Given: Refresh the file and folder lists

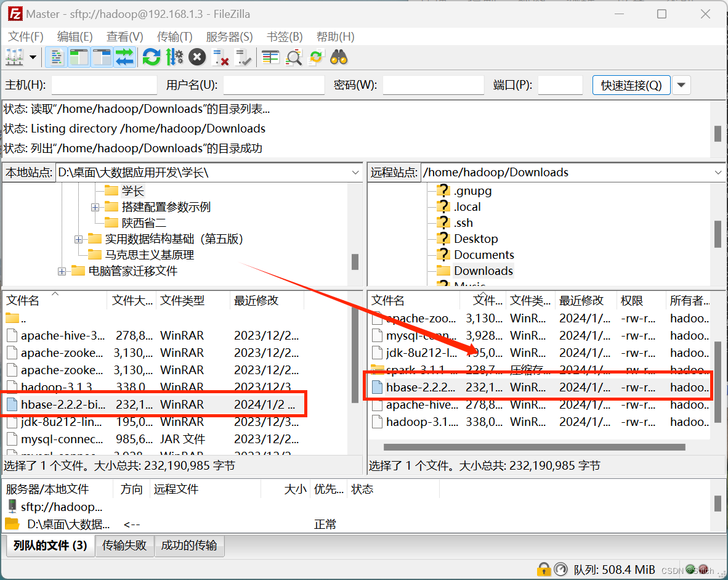Looking at the screenshot, I should [x=152, y=57].
